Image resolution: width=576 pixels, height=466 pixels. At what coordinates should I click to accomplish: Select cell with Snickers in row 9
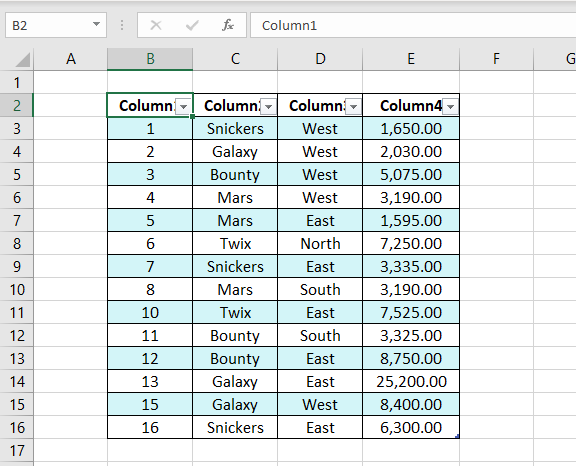tap(235, 267)
